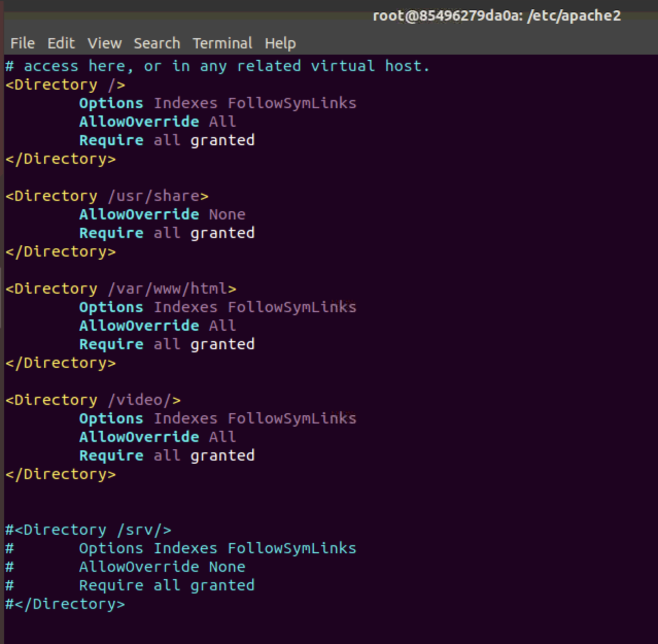This screenshot has width=658, height=644.
Task: Click the commented 'AllowOverride None' line
Action: [x=162, y=567]
